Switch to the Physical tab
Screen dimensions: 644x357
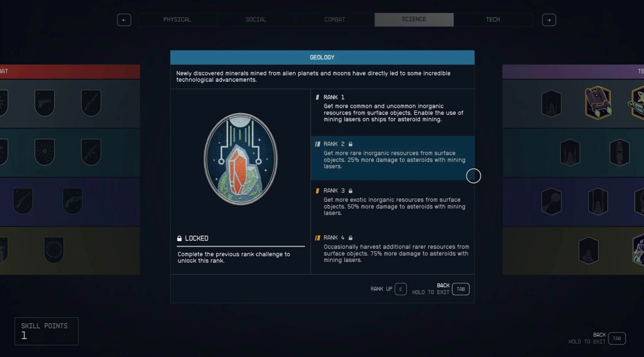point(177,19)
